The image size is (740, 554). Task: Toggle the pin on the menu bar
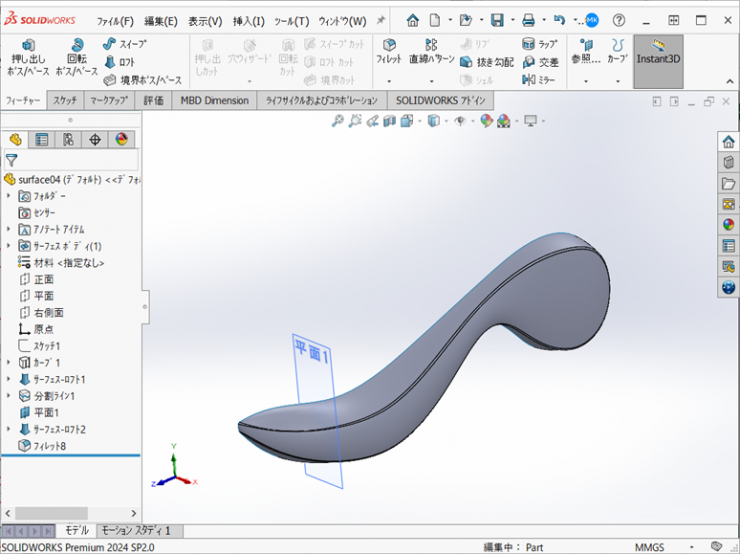pos(380,20)
